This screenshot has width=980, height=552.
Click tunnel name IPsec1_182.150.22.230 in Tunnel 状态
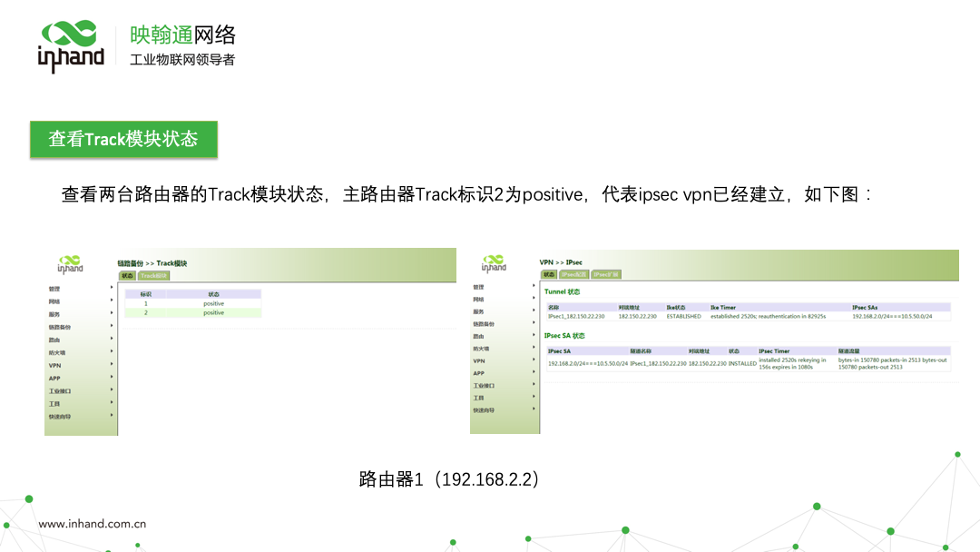(x=576, y=317)
